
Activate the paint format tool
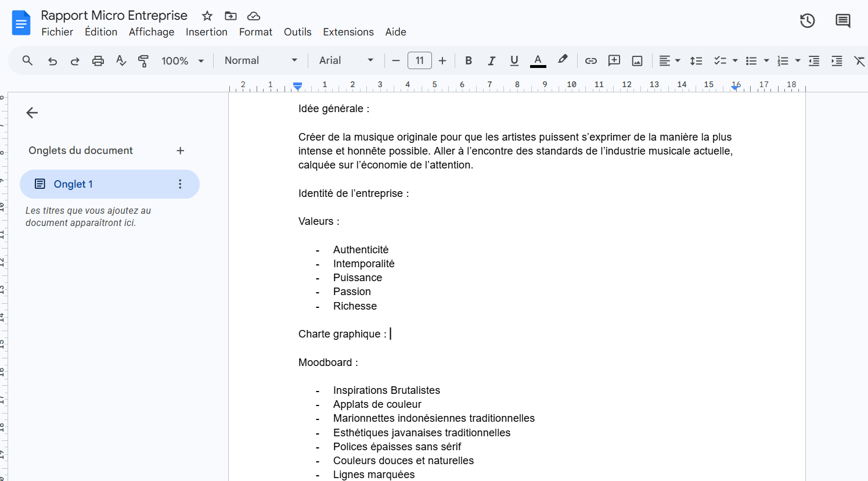click(x=143, y=60)
